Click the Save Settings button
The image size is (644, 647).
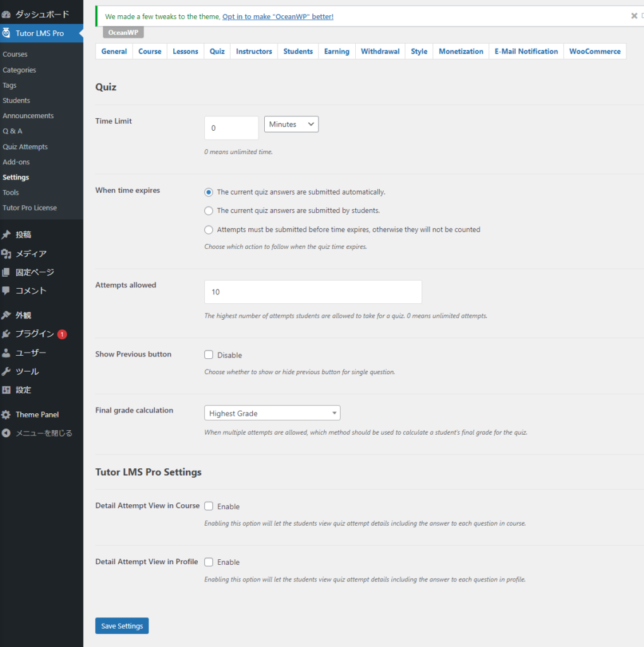click(x=122, y=626)
